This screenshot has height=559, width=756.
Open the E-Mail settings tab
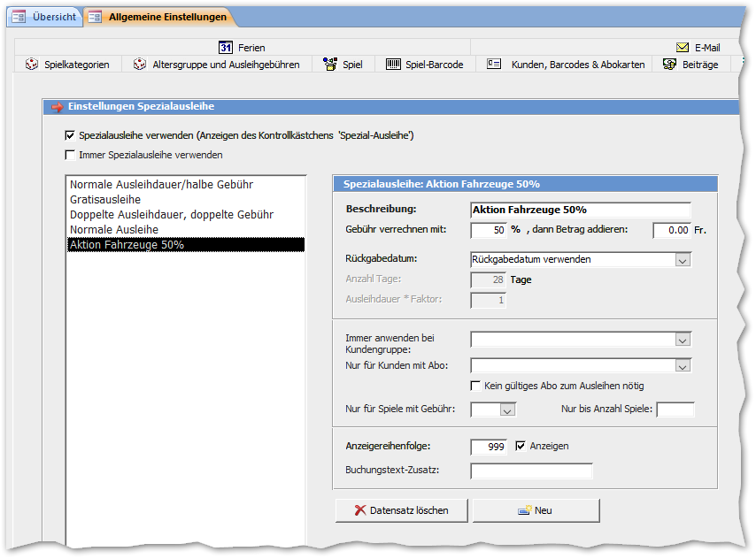pyautogui.click(x=698, y=47)
